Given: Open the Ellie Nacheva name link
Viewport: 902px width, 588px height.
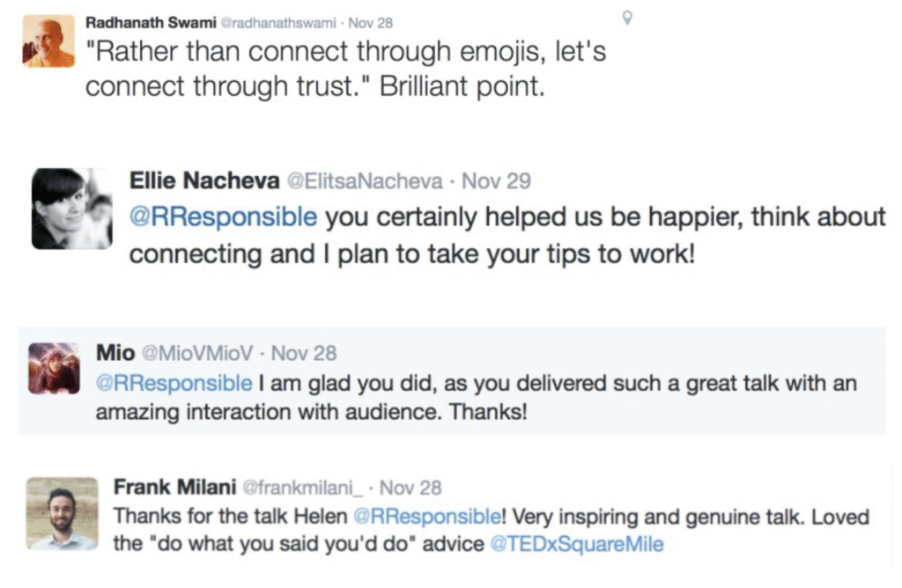Looking at the screenshot, I should [x=204, y=181].
